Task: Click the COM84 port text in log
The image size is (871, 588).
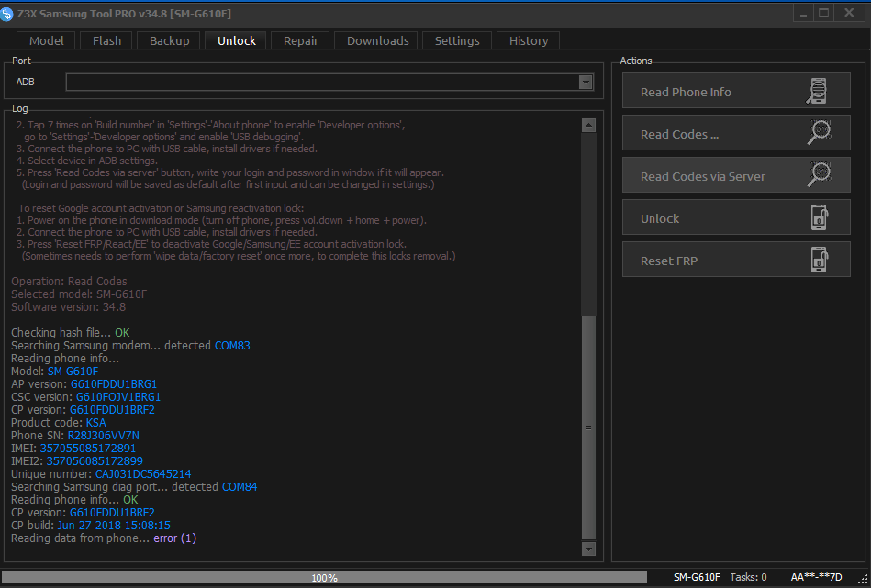Action: tap(240, 487)
